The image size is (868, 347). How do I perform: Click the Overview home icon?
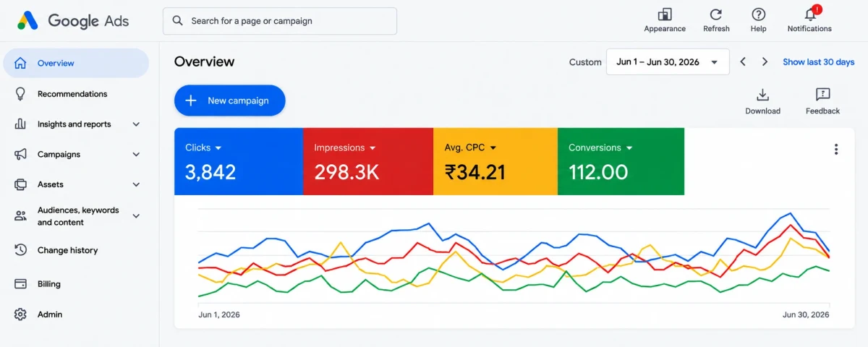[x=21, y=63]
